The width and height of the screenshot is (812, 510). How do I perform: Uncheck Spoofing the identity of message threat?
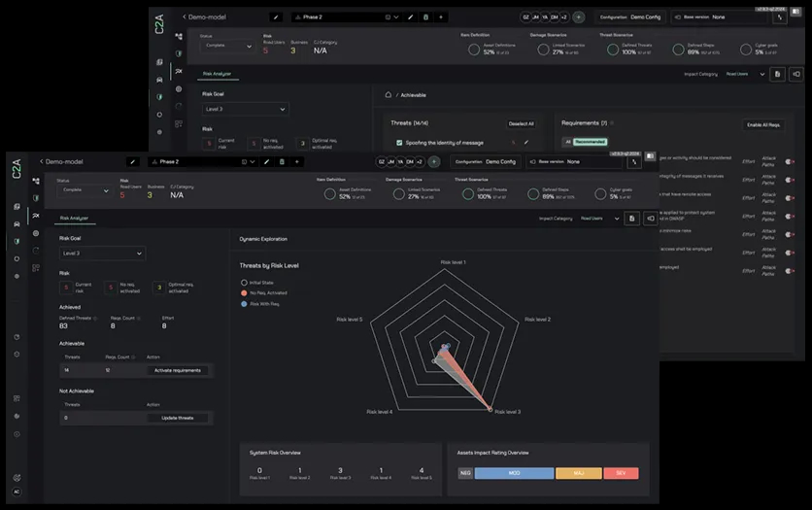[398, 142]
